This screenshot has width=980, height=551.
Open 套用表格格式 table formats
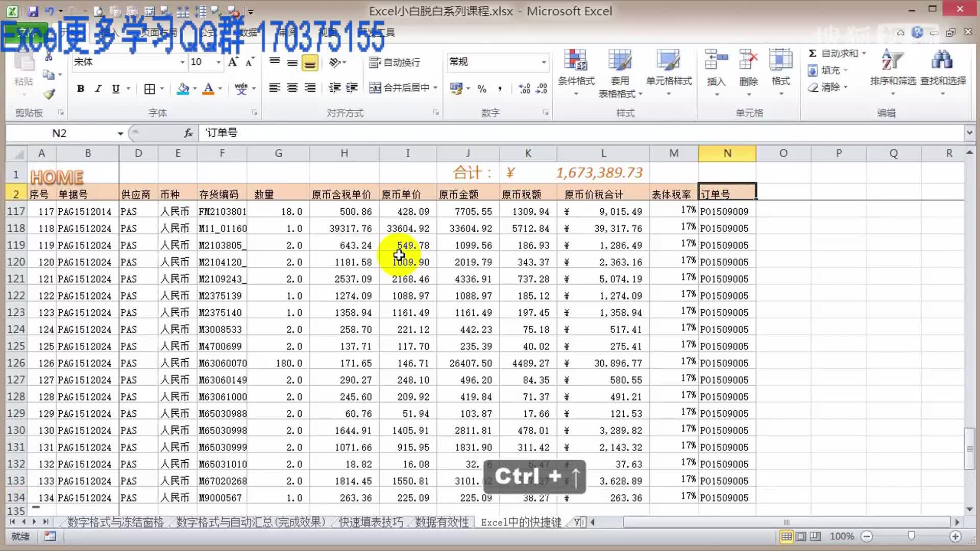coord(620,72)
